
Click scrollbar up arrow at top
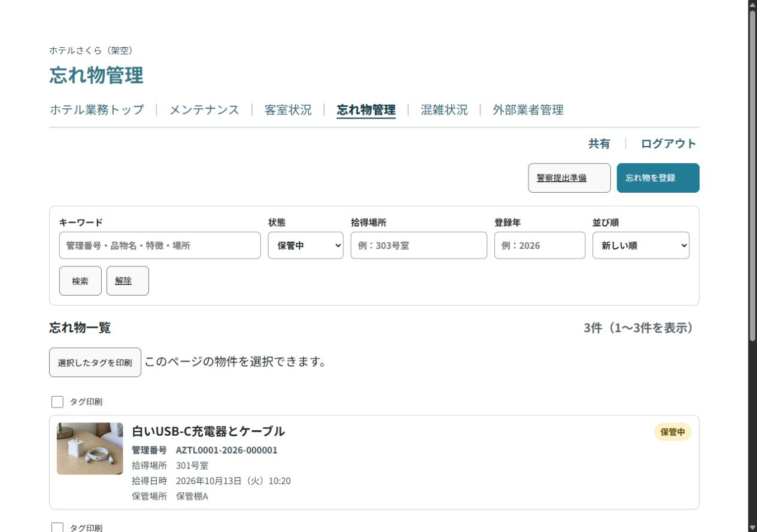coord(752,5)
